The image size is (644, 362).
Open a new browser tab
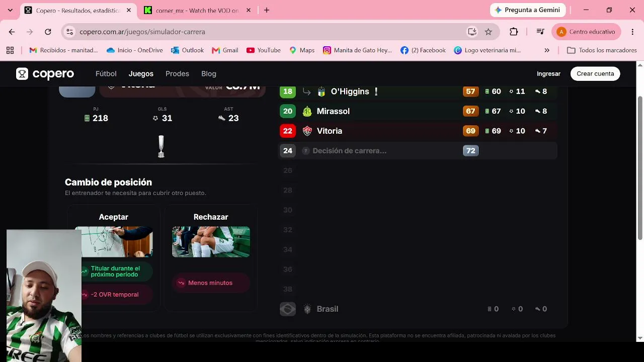(267, 10)
